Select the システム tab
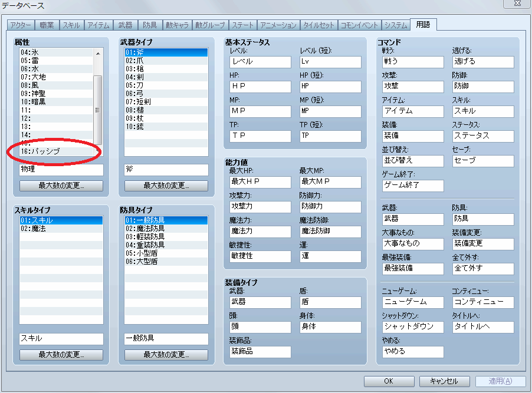 pos(396,25)
